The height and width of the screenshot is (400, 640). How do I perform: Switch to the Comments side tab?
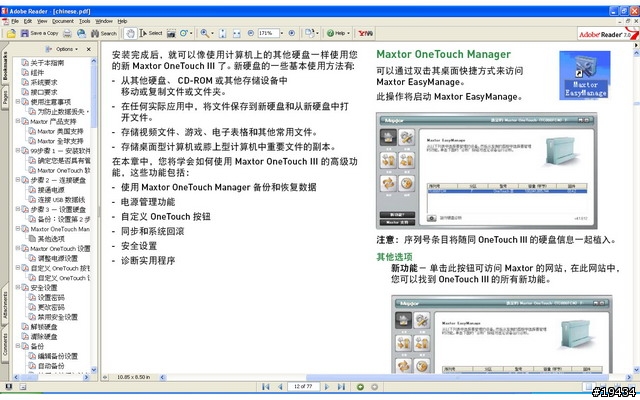click(x=5, y=344)
